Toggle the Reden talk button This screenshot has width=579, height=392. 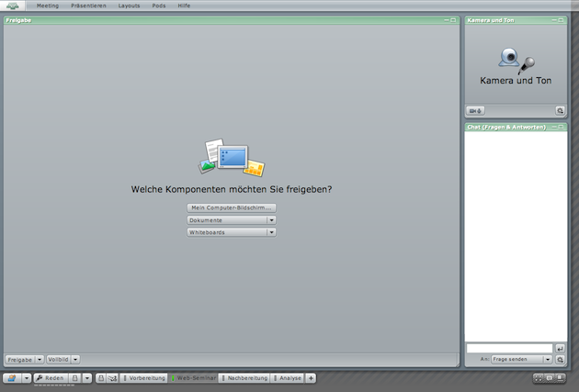pyautogui.click(x=51, y=378)
